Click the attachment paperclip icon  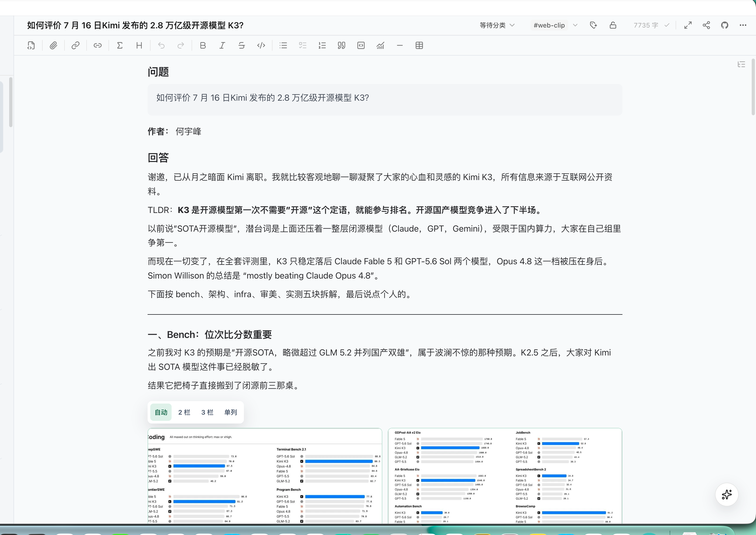(53, 45)
